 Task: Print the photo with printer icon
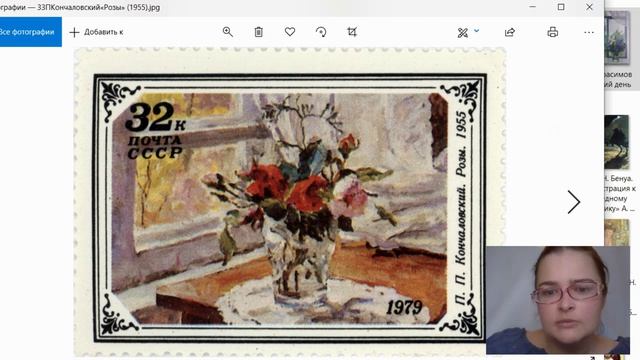(x=553, y=32)
